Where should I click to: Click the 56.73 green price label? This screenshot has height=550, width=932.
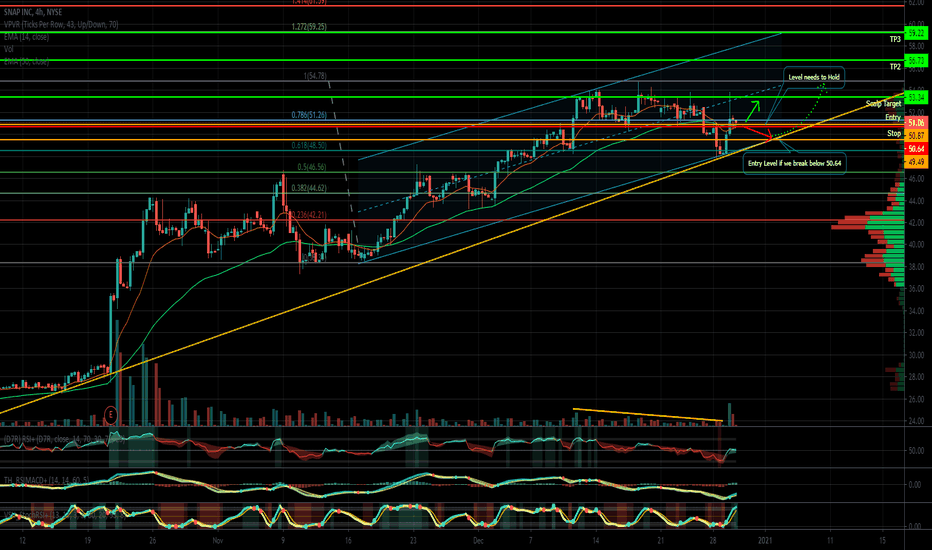point(916,61)
